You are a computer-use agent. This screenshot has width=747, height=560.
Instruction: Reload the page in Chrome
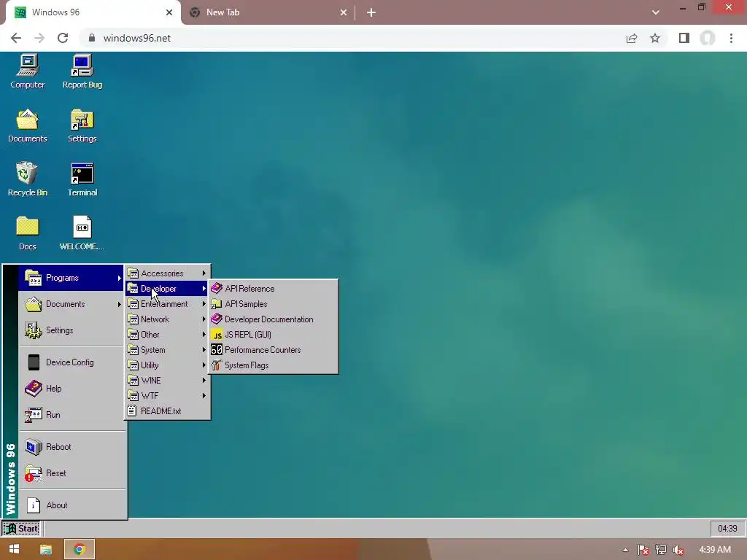coord(63,38)
